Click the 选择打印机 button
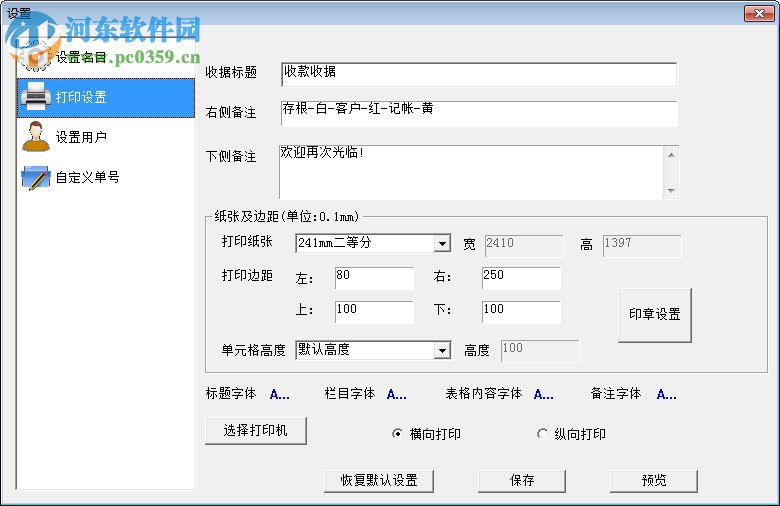Screen dimensions: 780x506 (x=256, y=430)
